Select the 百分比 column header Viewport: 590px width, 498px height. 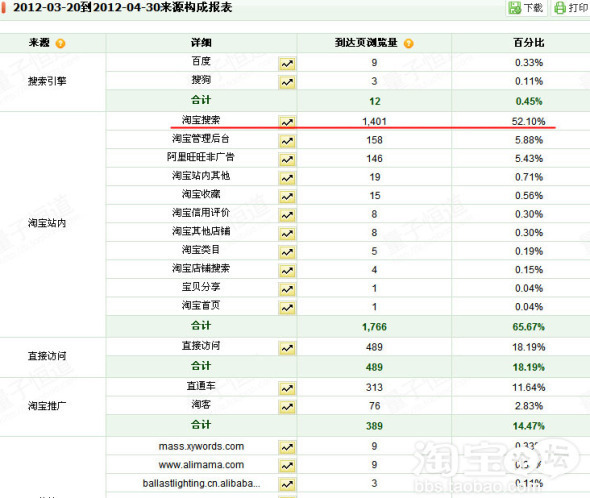pos(529,43)
